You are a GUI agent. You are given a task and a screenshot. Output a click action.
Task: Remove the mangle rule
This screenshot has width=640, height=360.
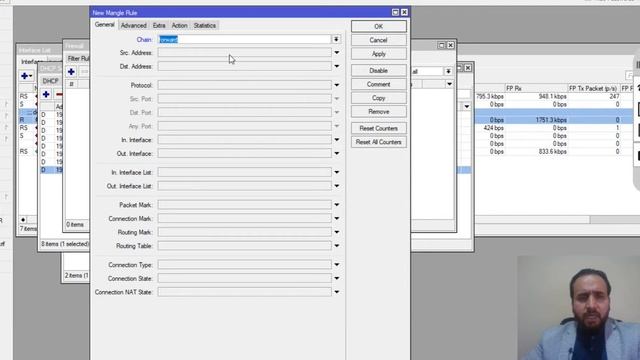pyautogui.click(x=378, y=111)
